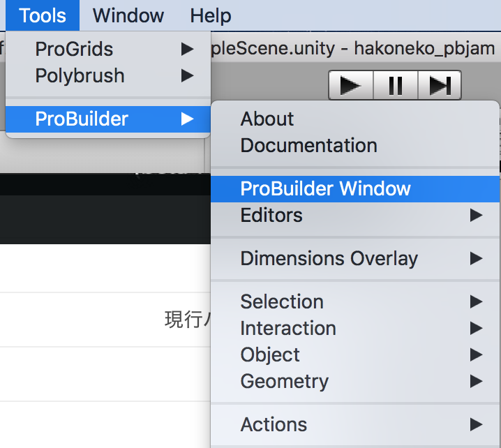501x448 pixels.
Task: Click the Unity Pause button
Action: coord(396,85)
